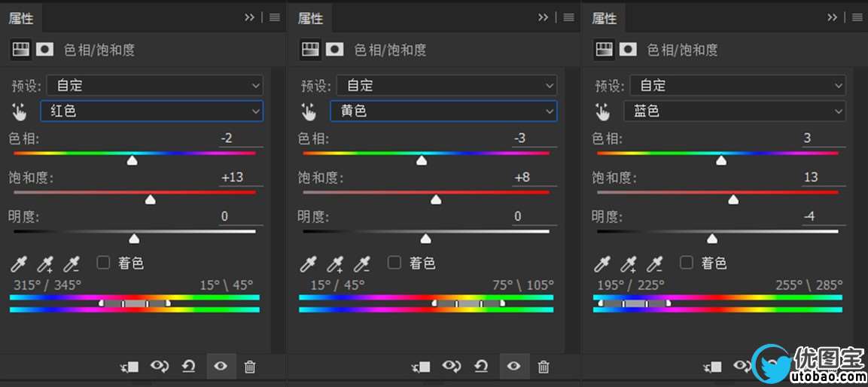
Task: Click Hue/Saturation adjustment icon in blue panel
Action: coord(604,49)
